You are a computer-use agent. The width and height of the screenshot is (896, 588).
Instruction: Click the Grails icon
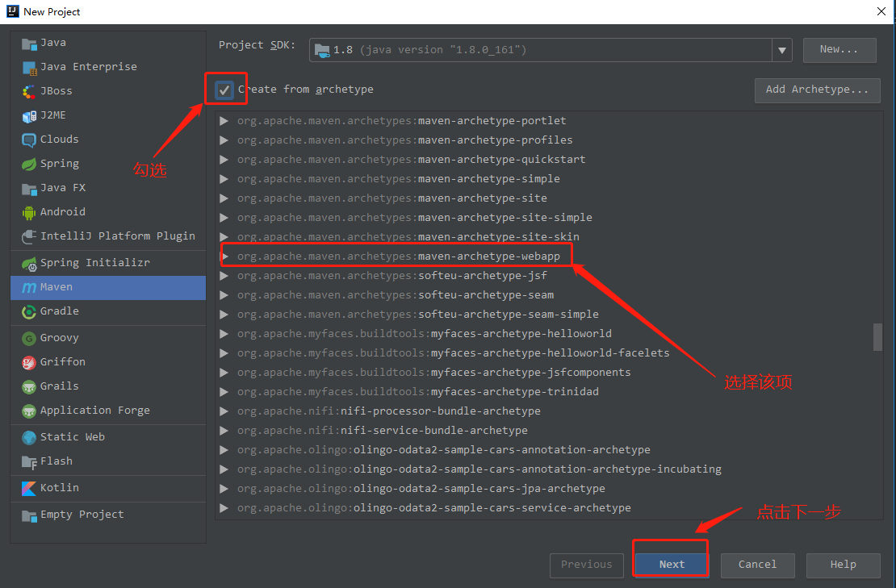coord(28,386)
